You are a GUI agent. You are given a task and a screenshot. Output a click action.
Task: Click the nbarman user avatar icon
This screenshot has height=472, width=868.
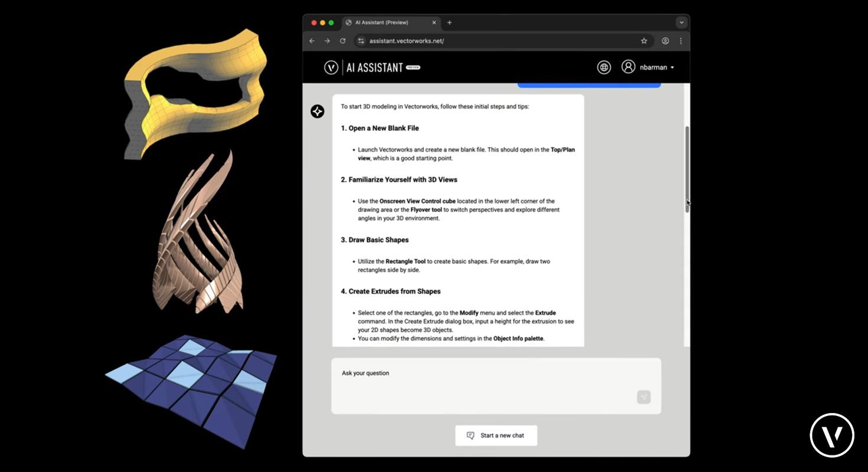click(628, 67)
